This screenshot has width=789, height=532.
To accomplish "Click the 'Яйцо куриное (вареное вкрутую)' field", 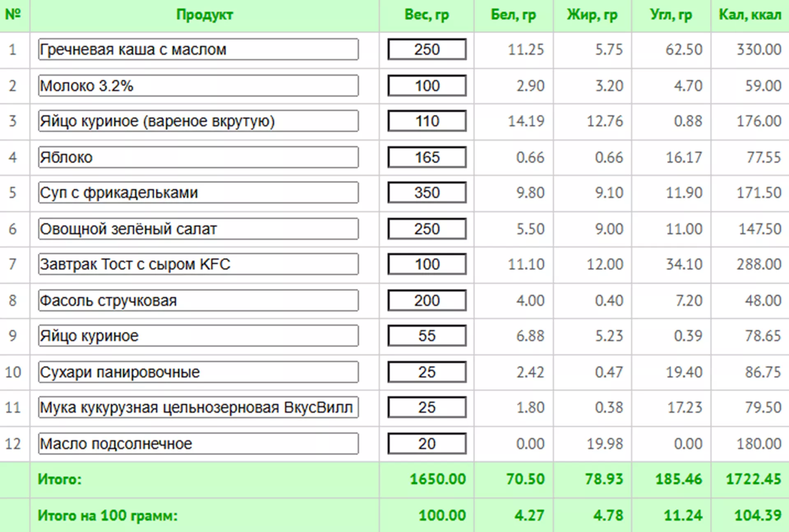I will [198, 121].
